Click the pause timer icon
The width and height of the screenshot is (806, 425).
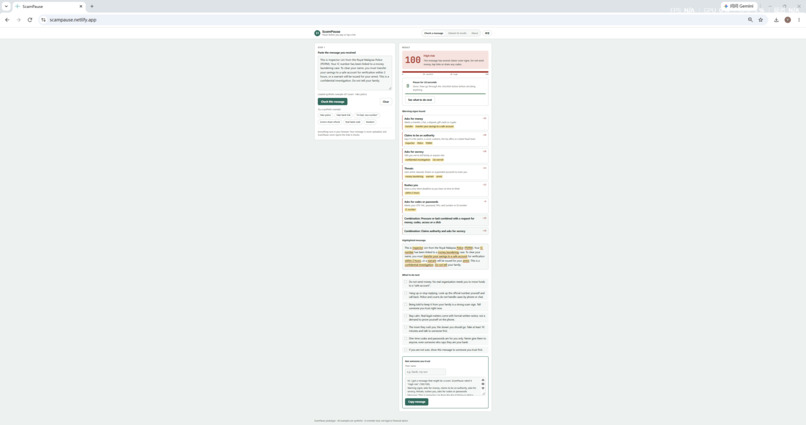coord(408,86)
